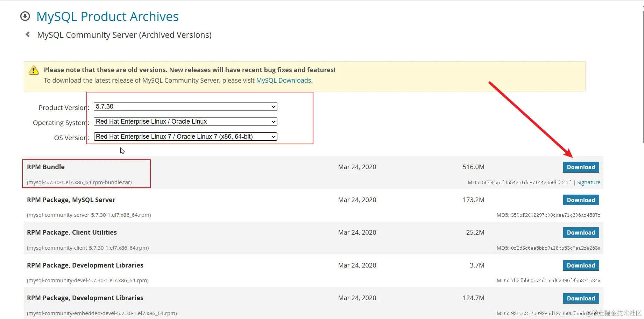Select the RPM Bundle title text

coord(46,167)
